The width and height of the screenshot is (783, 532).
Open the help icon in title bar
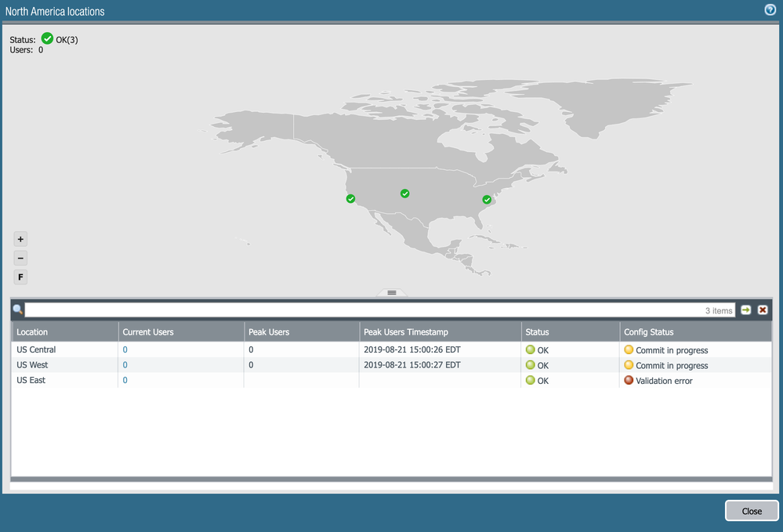pyautogui.click(x=770, y=10)
